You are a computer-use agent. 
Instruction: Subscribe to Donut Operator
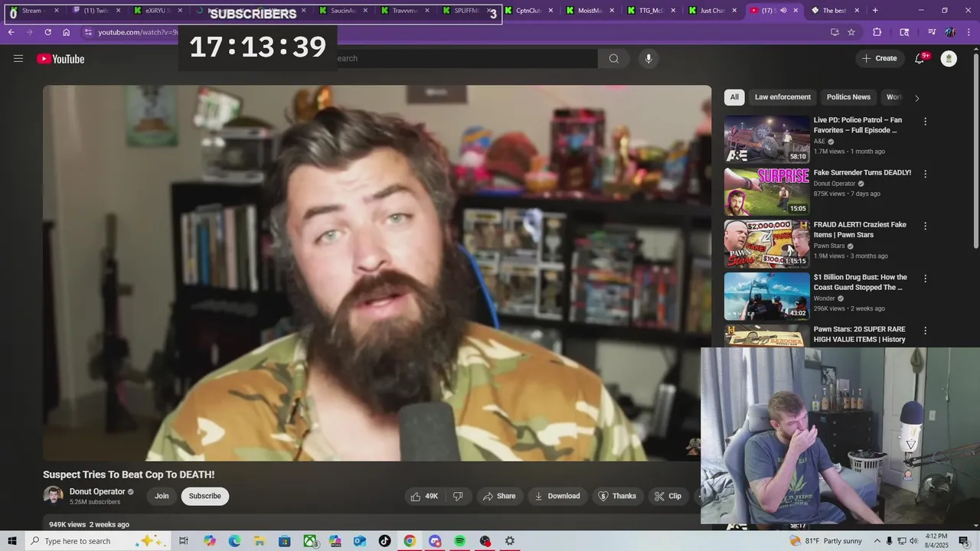pos(204,496)
